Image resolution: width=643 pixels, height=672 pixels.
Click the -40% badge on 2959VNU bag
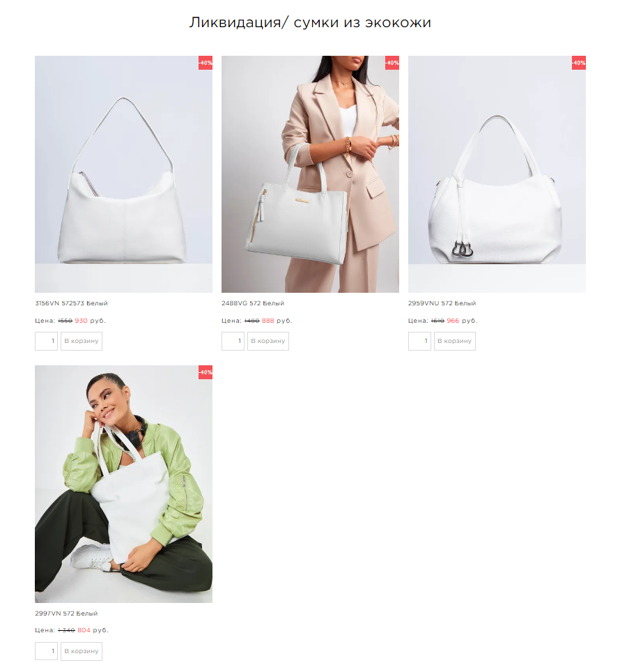[x=579, y=63]
